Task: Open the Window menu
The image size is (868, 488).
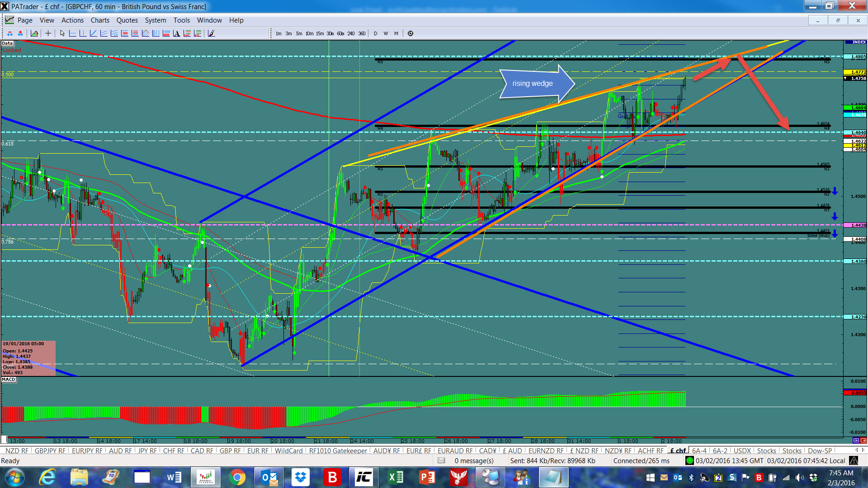Action: pyautogui.click(x=209, y=20)
